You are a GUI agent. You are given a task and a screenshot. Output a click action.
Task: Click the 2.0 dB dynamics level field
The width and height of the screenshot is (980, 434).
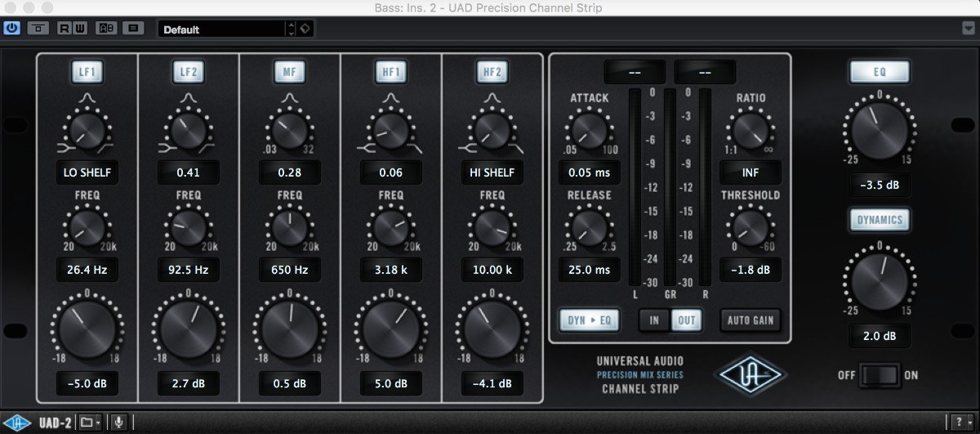880,335
